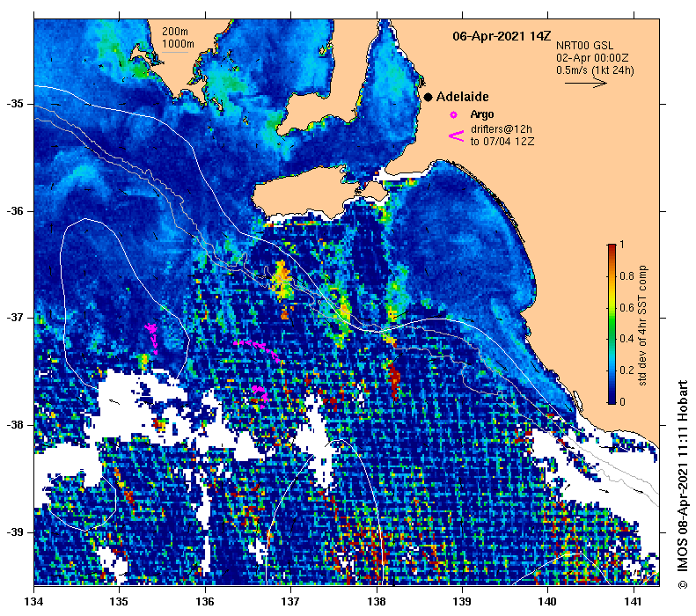Click the 'Adelaide' label
This screenshot has height=616, width=696.
tap(462, 97)
